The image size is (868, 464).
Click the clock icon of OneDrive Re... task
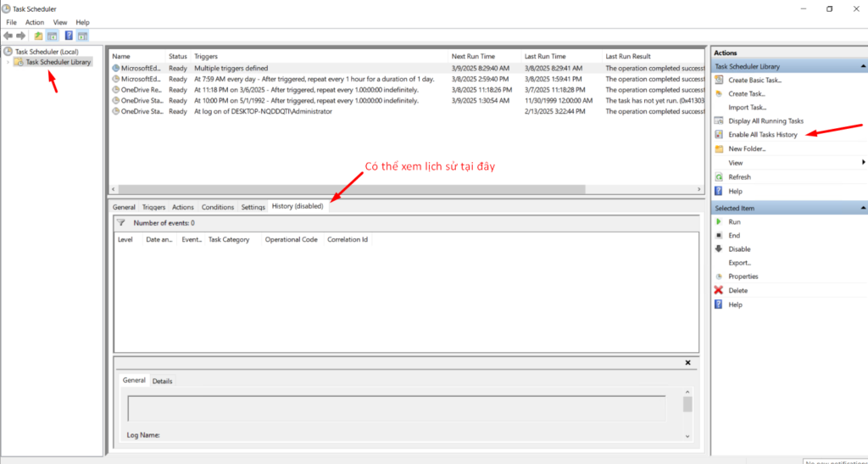coord(115,90)
